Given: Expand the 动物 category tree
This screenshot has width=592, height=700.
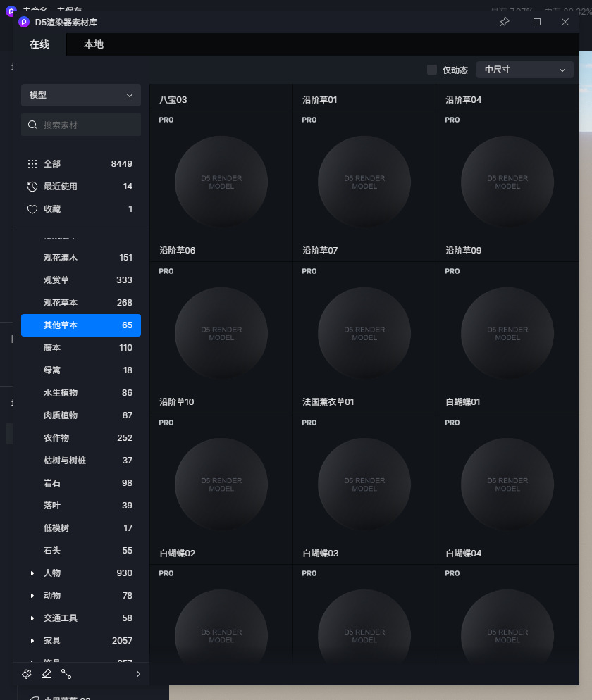Looking at the screenshot, I should [32, 596].
